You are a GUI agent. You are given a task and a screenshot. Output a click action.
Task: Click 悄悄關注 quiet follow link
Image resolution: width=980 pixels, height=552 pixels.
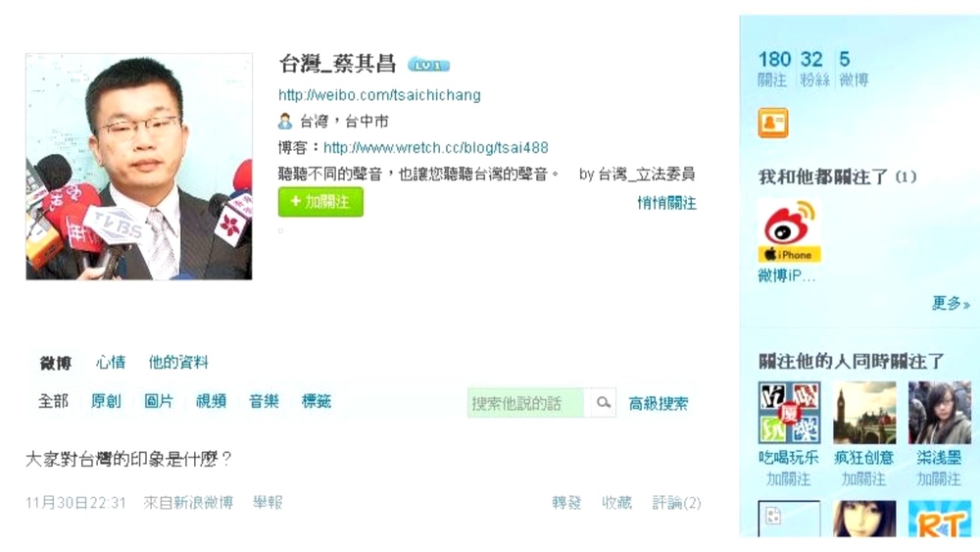(x=666, y=203)
